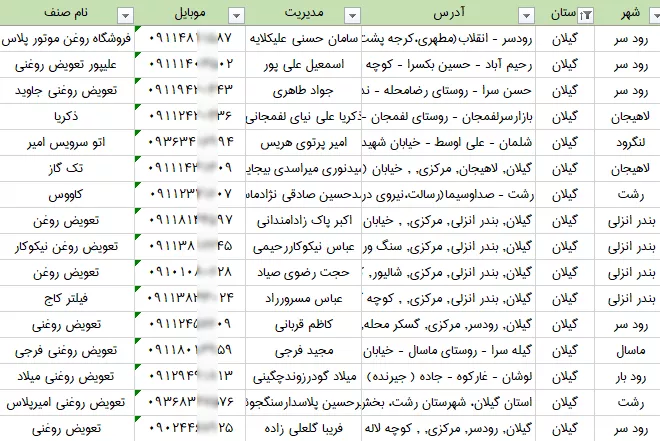Select the cell کاووس
The height and width of the screenshot is (441, 660).
(x=67, y=195)
